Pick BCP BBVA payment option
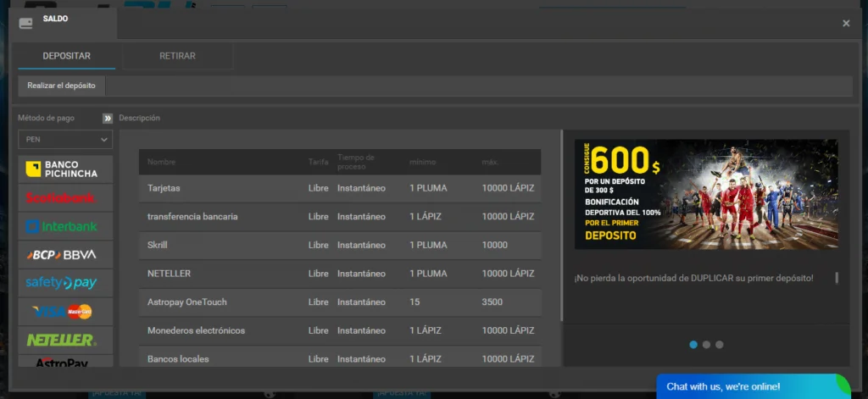 click(65, 254)
